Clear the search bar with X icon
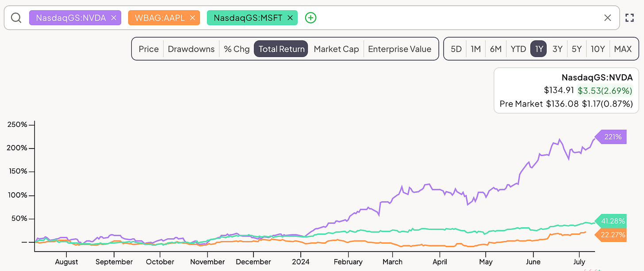This screenshot has height=271, width=644. [608, 18]
